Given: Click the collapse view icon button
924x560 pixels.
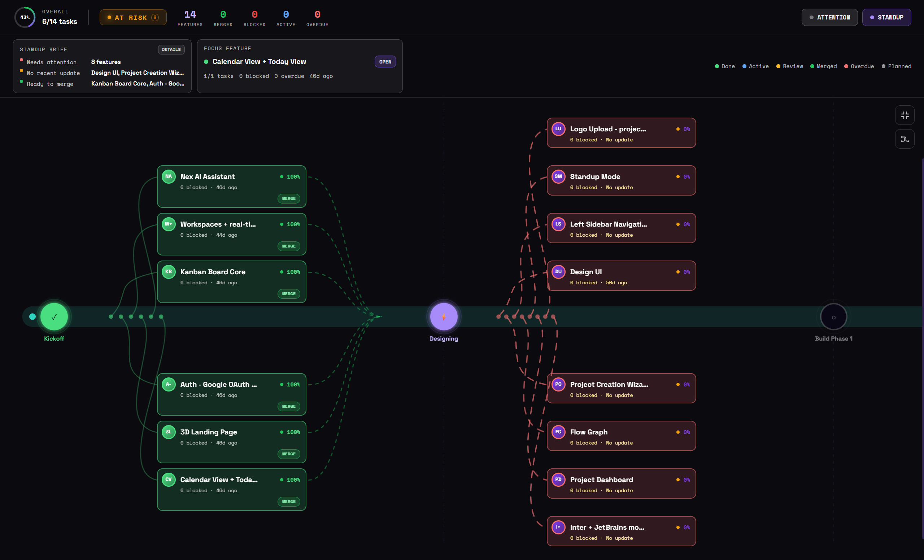Looking at the screenshot, I should (905, 115).
